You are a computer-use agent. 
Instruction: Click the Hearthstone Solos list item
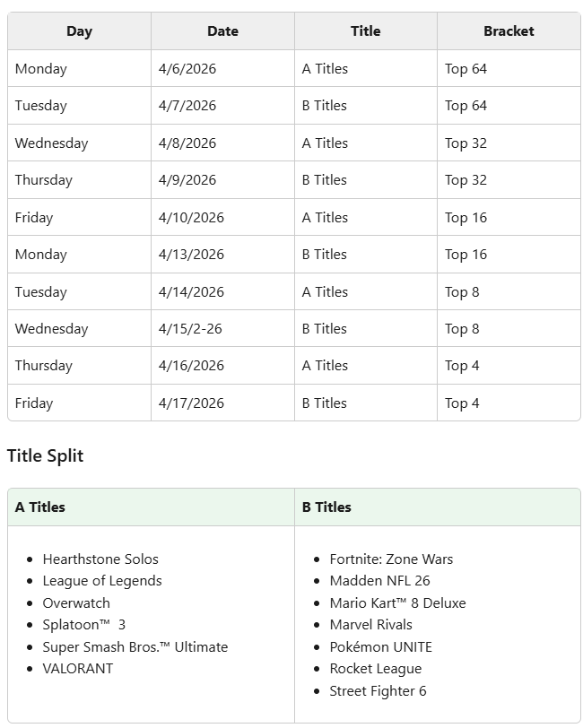click(100, 559)
